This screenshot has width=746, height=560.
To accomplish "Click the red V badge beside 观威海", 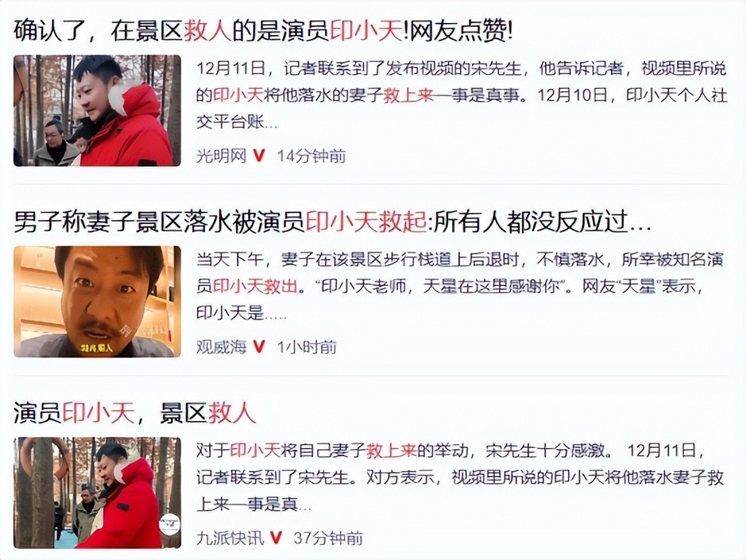I will tap(259, 347).
